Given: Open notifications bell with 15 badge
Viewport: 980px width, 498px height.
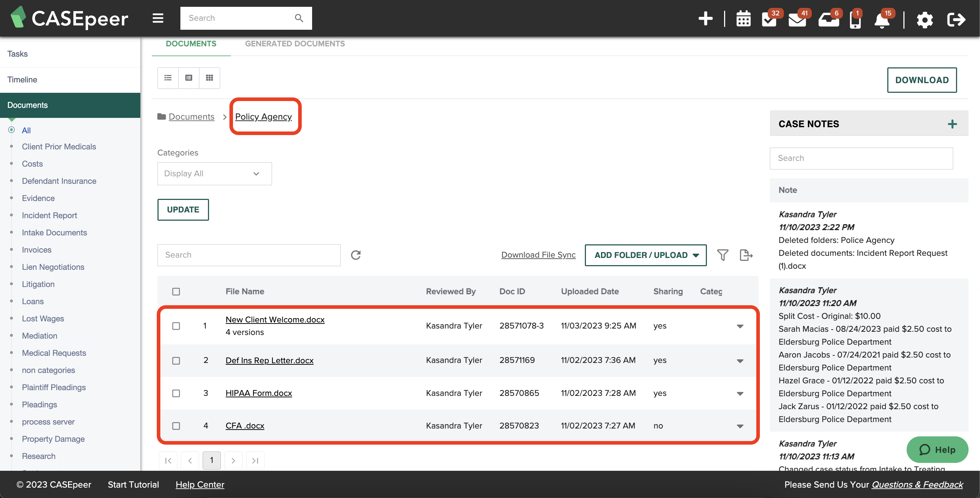Looking at the screenshot, I should click(x=882, y=20).
